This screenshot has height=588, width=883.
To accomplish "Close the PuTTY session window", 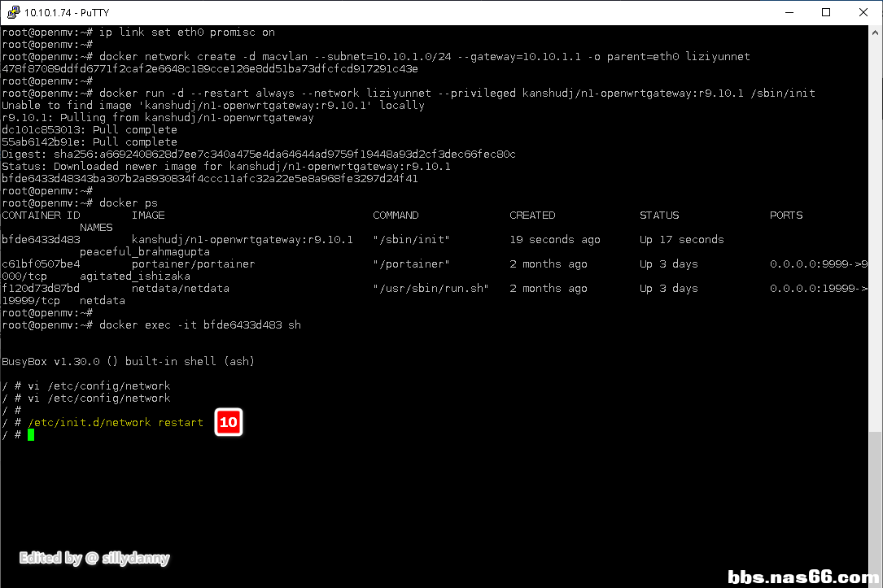I will pyautogui.click(x=863, y=12).
